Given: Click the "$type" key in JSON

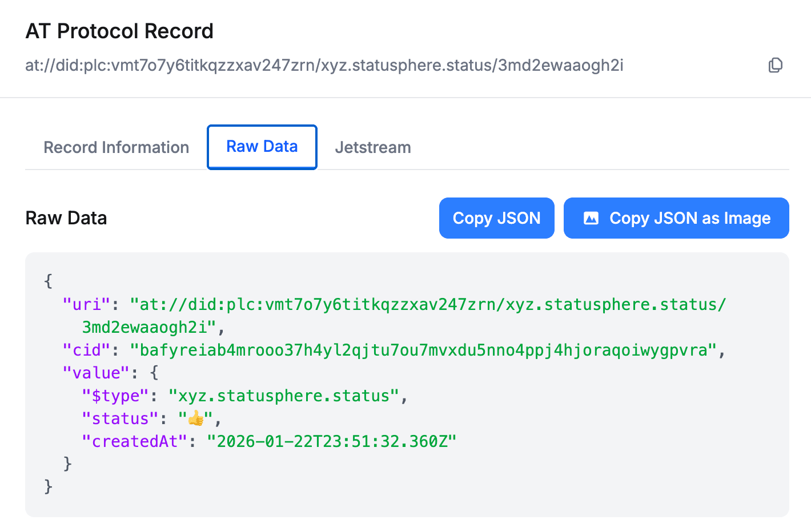Looking at the screenshot, I should click(x=116, y=396).
